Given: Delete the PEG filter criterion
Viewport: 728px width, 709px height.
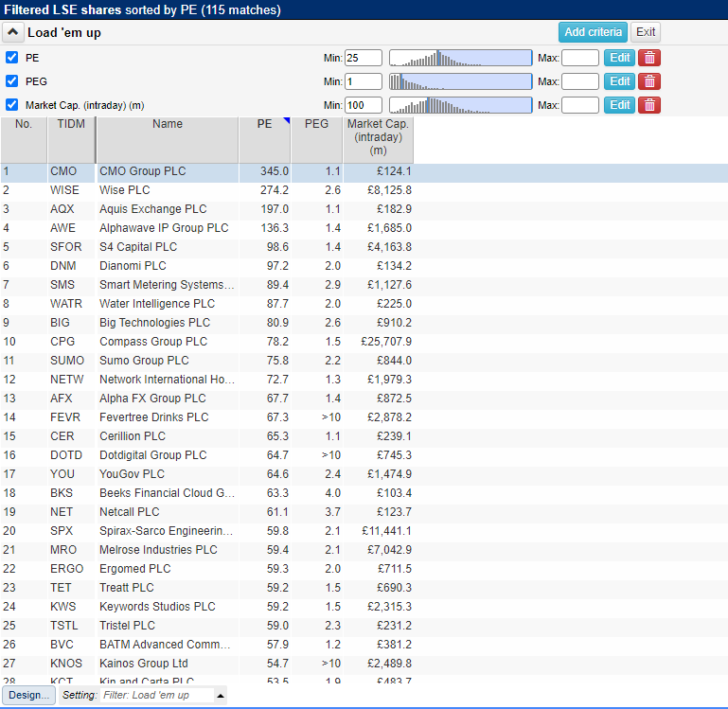Looking at the screenshot, I should coord(649,81).
